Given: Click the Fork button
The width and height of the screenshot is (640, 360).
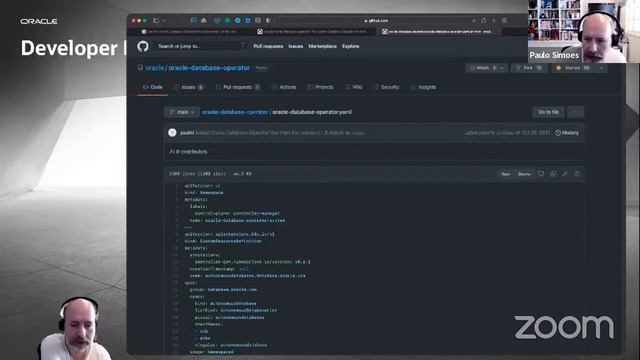Looking at the screenshot, I should point(529,68).
